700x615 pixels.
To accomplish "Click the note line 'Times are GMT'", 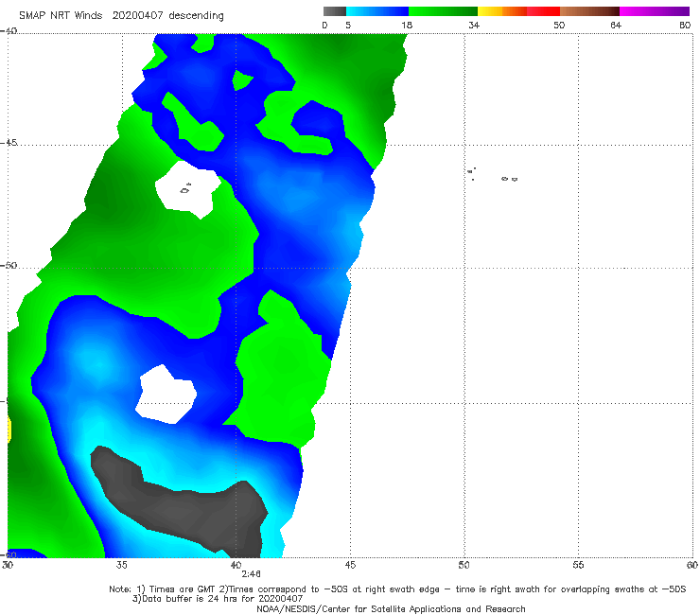I will pos(183,589).
